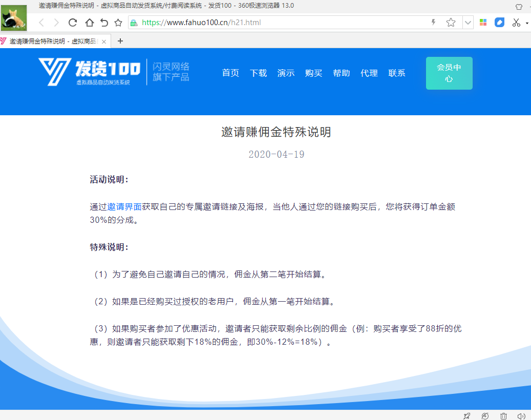Click the undo restore closed tab icon
Viewport: 531px width, 420px height.
(x=104, y=23)
